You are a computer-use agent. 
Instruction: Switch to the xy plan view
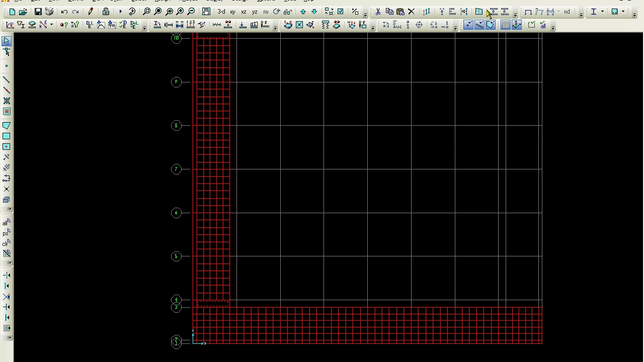point(232,12)
